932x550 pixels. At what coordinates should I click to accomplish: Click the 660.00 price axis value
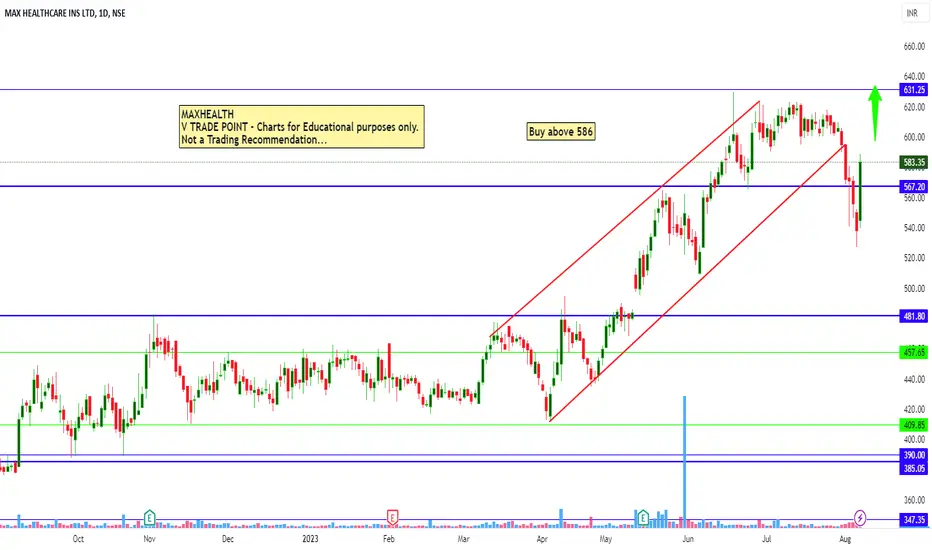(914, 46)
